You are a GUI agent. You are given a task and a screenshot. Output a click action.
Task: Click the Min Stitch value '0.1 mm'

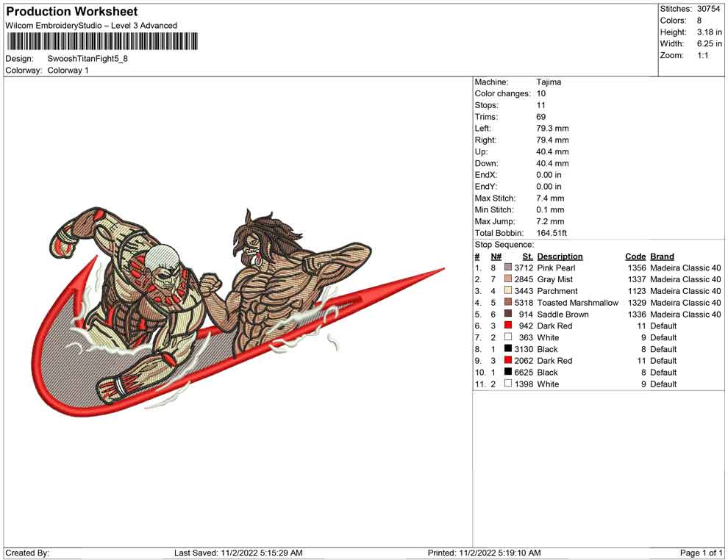tap(550, 209)
